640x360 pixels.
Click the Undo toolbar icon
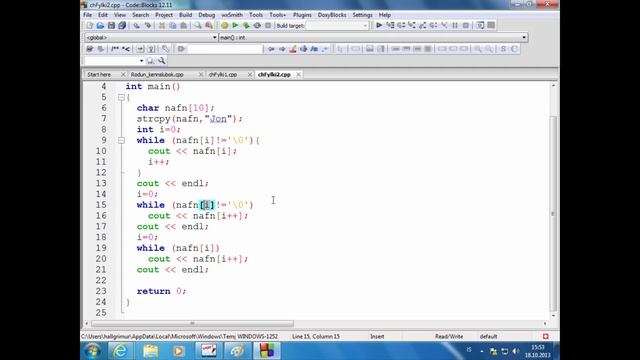137,25
